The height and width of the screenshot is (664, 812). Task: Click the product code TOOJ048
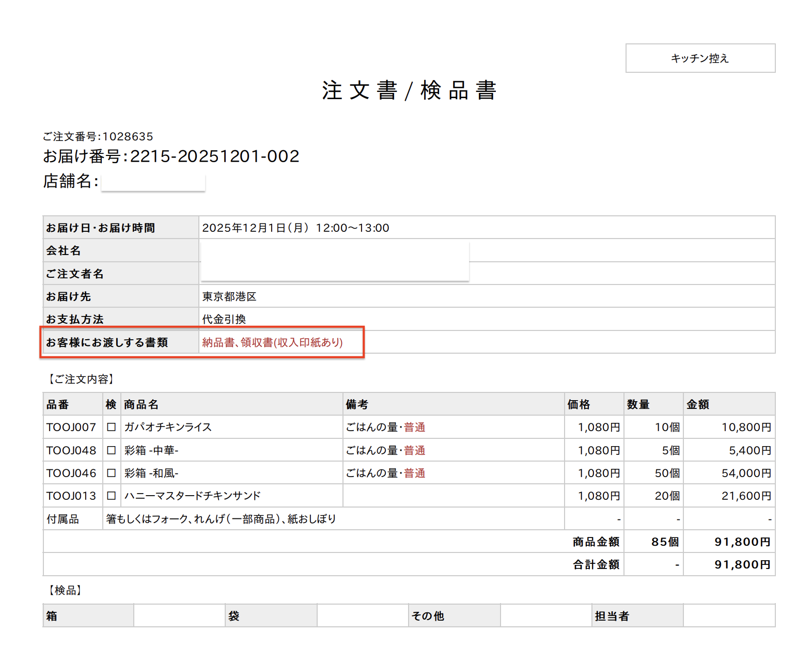[71, 450]
